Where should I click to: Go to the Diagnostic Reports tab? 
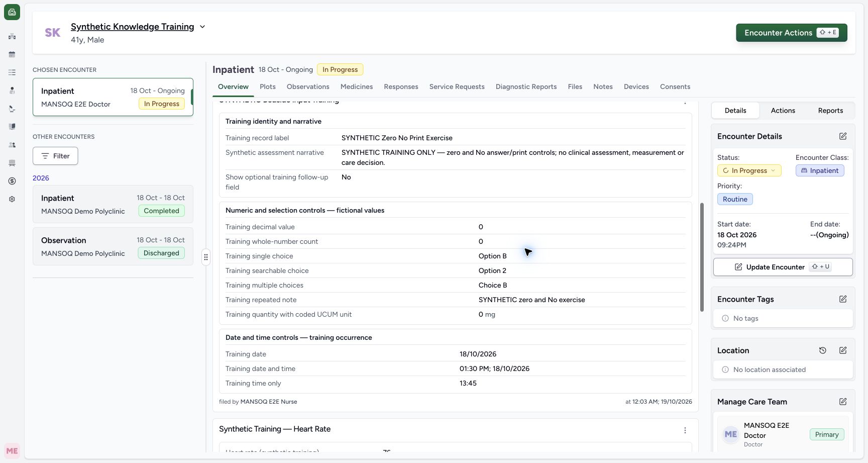(526, 86)
